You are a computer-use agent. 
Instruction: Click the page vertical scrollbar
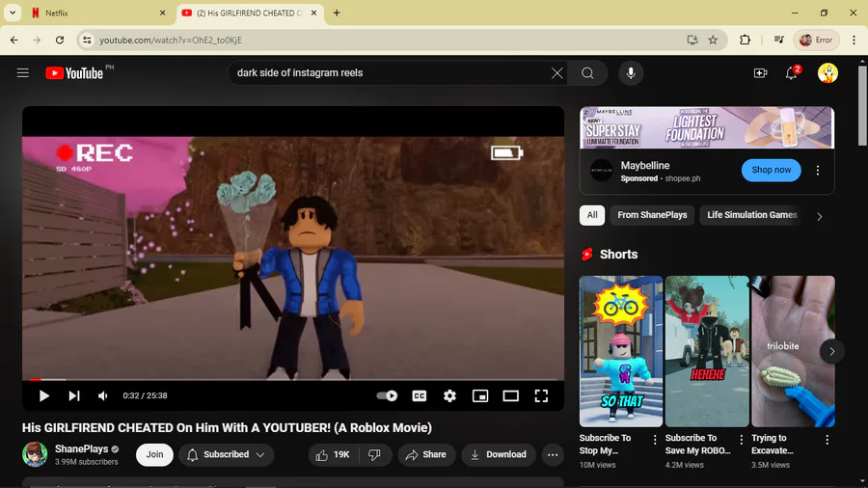(862, 105)
